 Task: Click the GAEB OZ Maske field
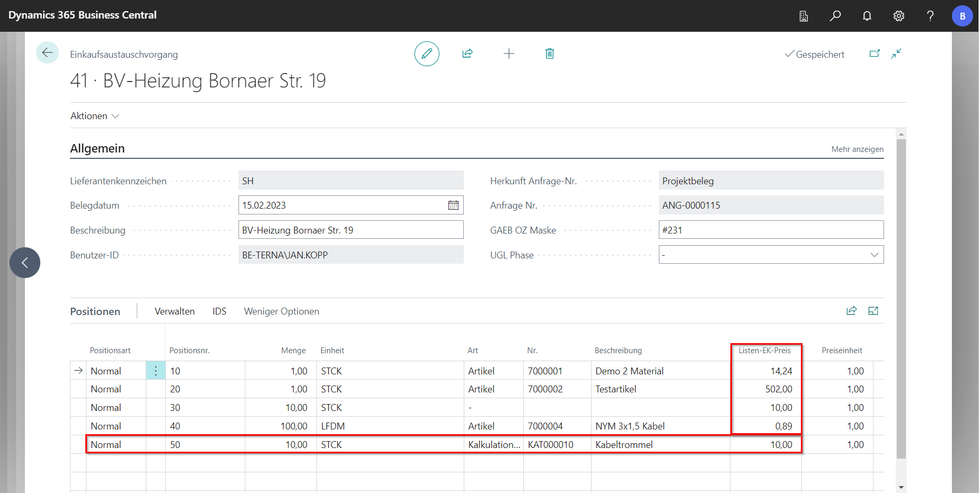click(x=771, y=230)
